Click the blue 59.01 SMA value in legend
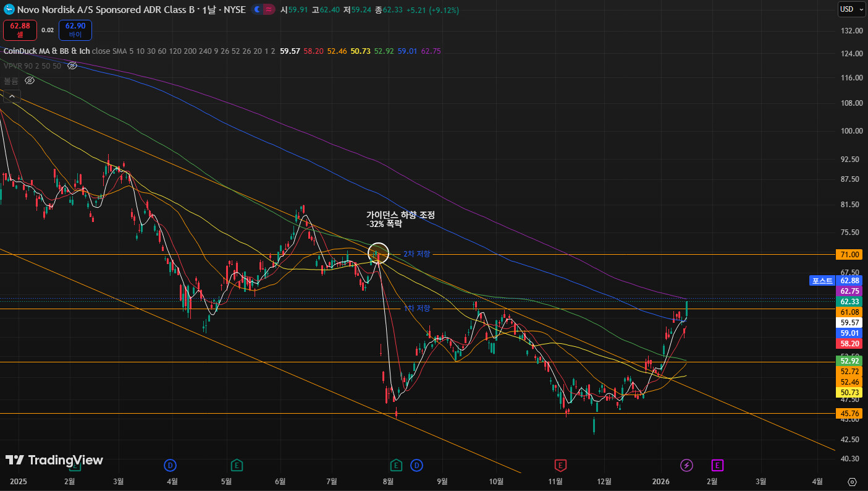This screenshot has height=491, width=868. tap(408, 51)
